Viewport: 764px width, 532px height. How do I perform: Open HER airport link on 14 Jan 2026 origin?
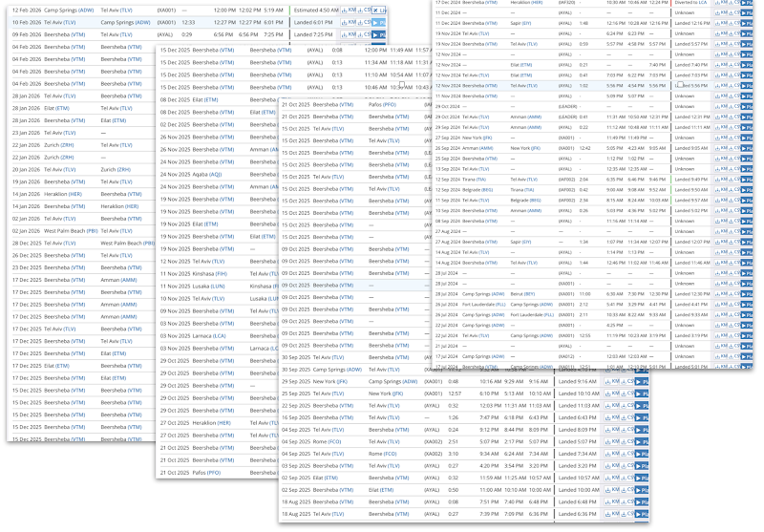point(74,194)
